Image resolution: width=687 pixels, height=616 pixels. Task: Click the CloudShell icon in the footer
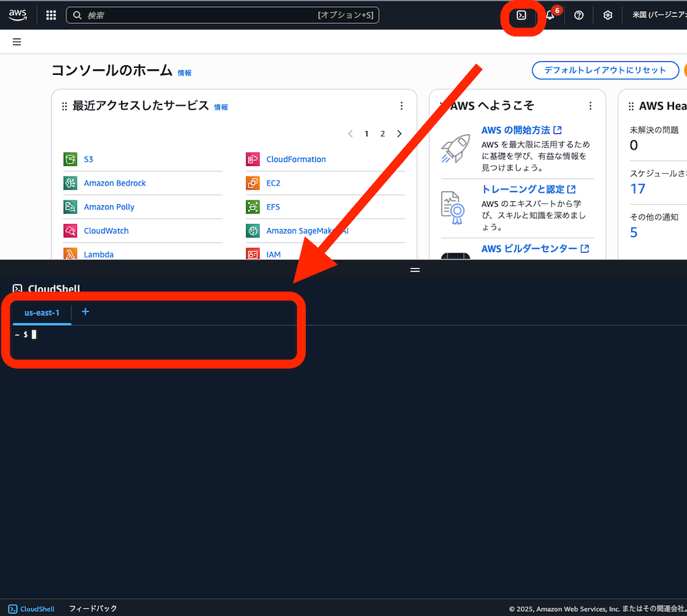(12, 609)
